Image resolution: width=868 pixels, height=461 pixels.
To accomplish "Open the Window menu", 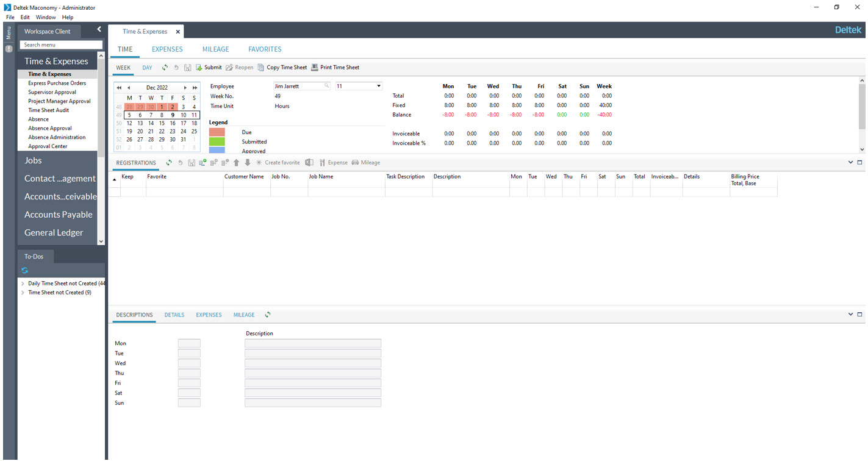I will 46,18.
